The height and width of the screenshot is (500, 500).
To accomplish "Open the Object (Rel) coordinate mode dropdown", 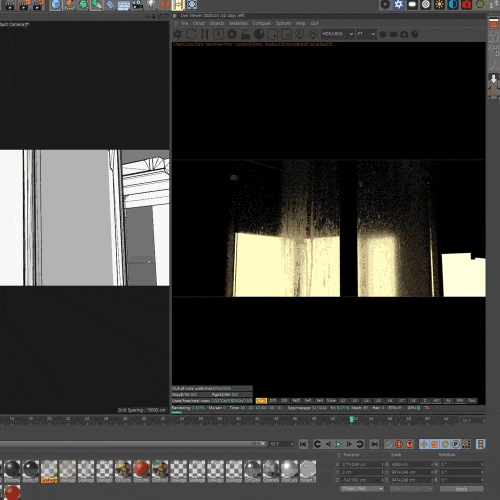I will [x=362, y=489].
